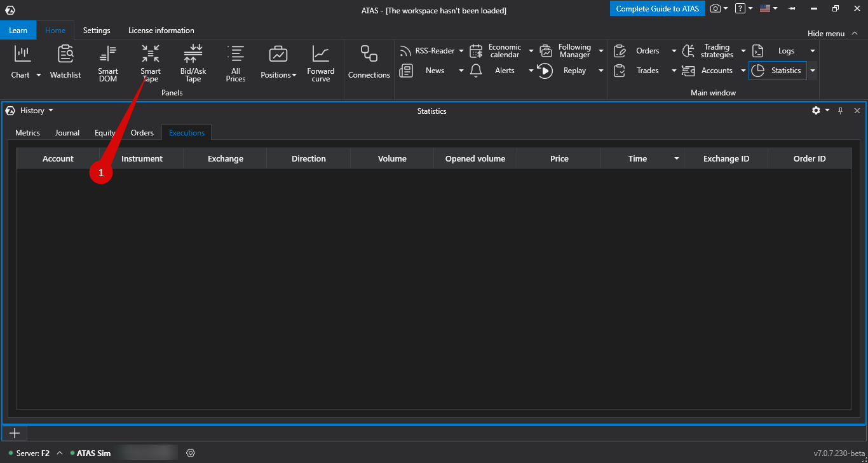Screen dimensions: 868x463
Task: Expand the Economic calendar dropdown arrow
Action: click(x=531, y=51)
